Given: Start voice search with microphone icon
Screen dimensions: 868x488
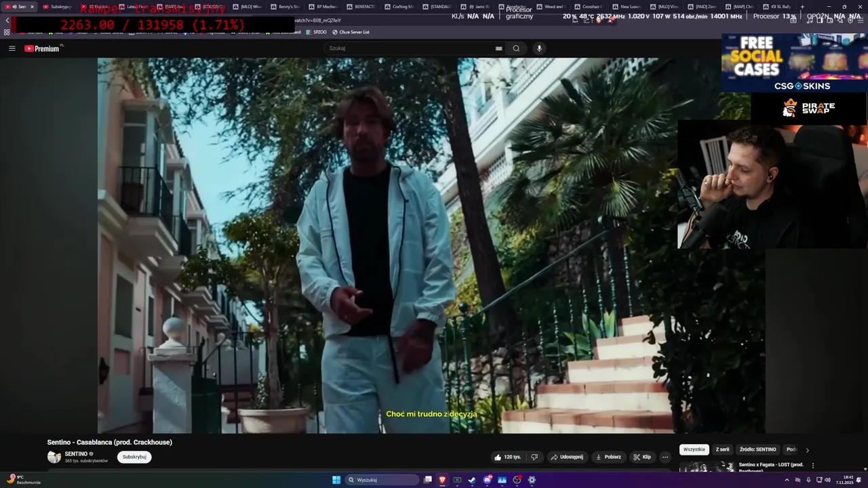Looking at the screenshot, I should coord(539,48).
